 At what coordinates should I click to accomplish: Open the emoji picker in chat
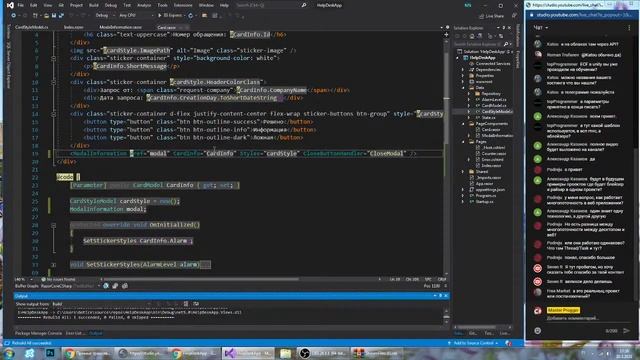point(538,331)
